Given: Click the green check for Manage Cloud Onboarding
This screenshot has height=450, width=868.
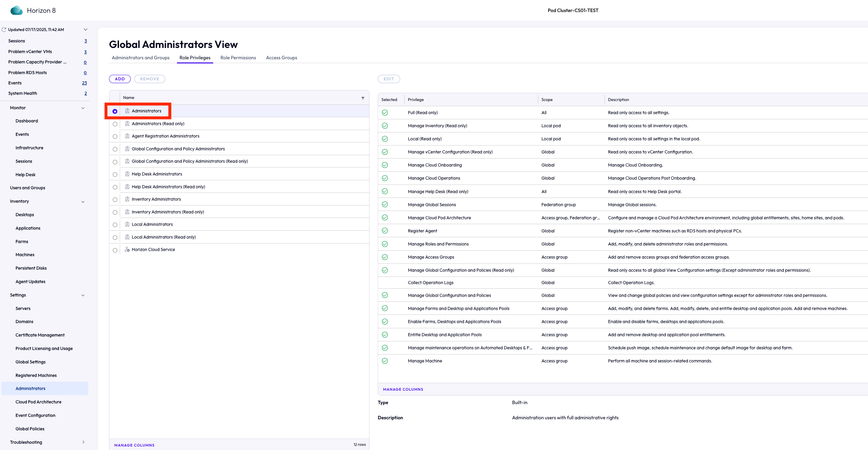Looking at the screenshot, I should click(385, 165).
